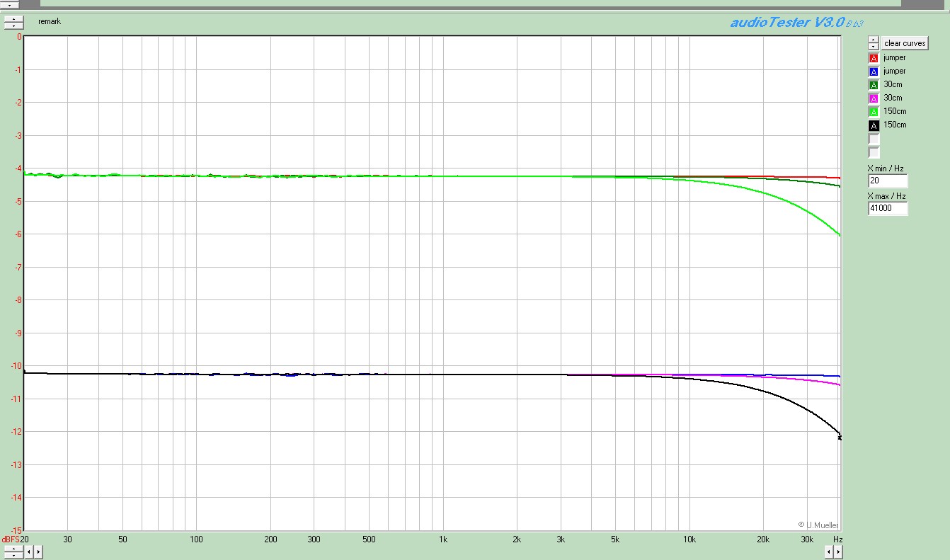Viewport: 950px width, 560px height.
Task: Click the blue jumper curve swatch
Action: coord(874,72)
